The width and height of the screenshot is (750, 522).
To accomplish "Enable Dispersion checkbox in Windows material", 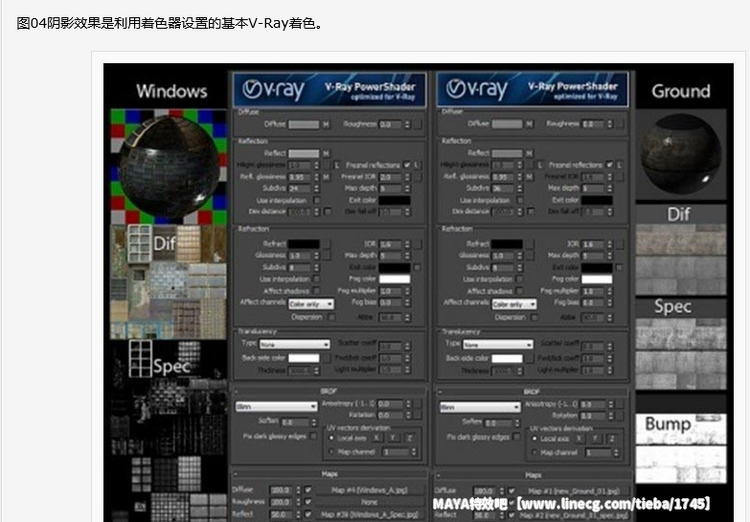I will click(331, 317).
